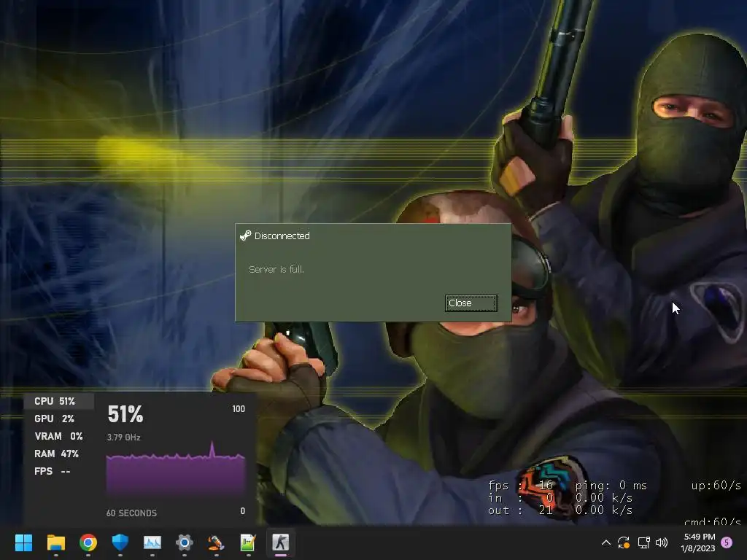Viewport: 747px width, 560px height.
Task: Open the performance monitor graph app in taskbar
Action: [152, 542]
